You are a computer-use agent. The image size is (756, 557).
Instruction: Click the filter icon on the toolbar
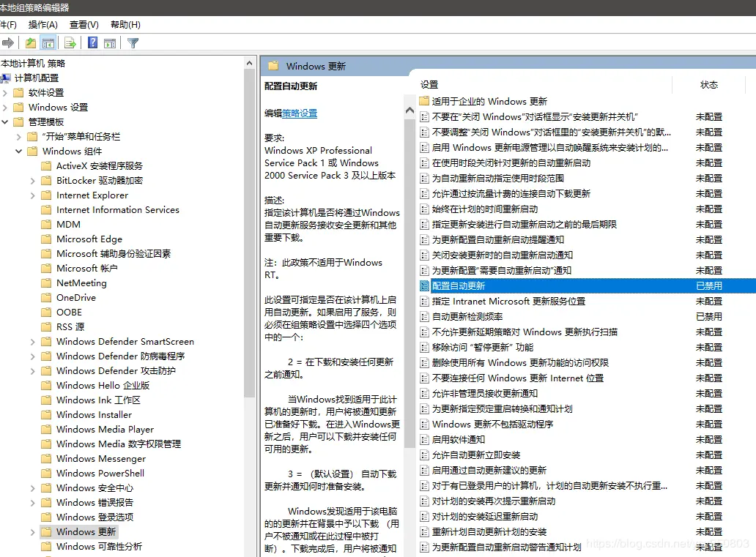[133, 42]
